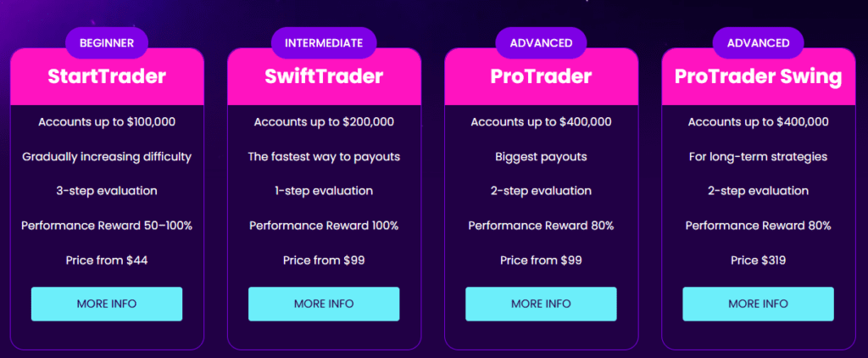Click the ProTrader Swing heading
868x358 pixels.
point(758,77)
